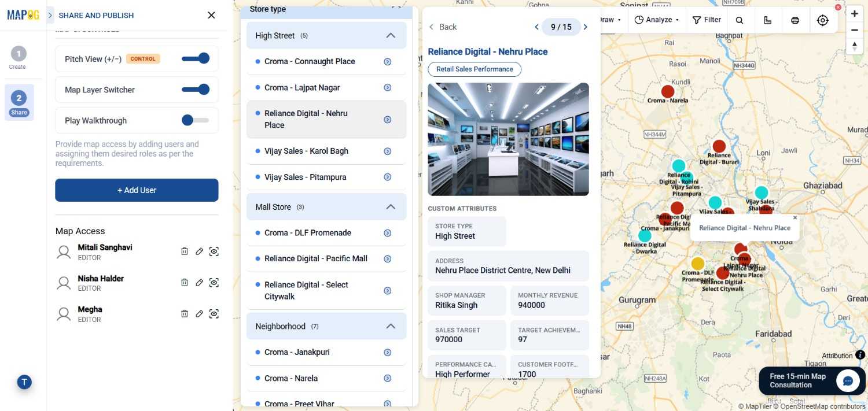Go to next record in 9 / 15 pager
This screenshot has height=411, width=868.
point(586,27)
